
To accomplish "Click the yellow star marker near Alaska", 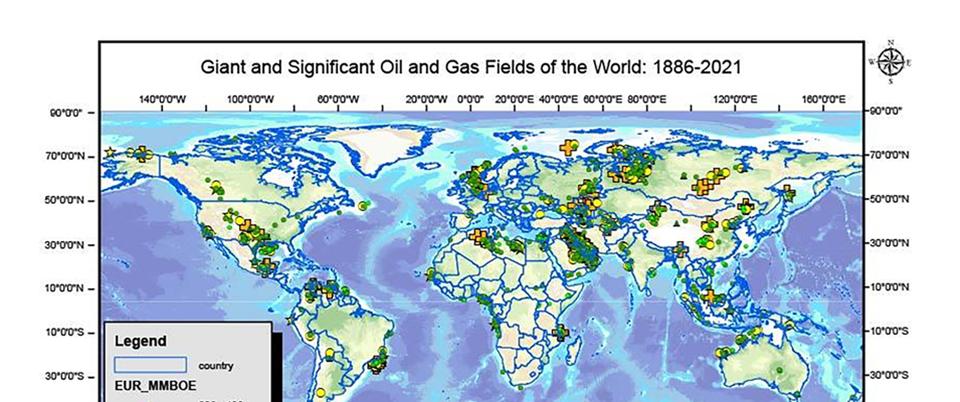I will point(109,152).
